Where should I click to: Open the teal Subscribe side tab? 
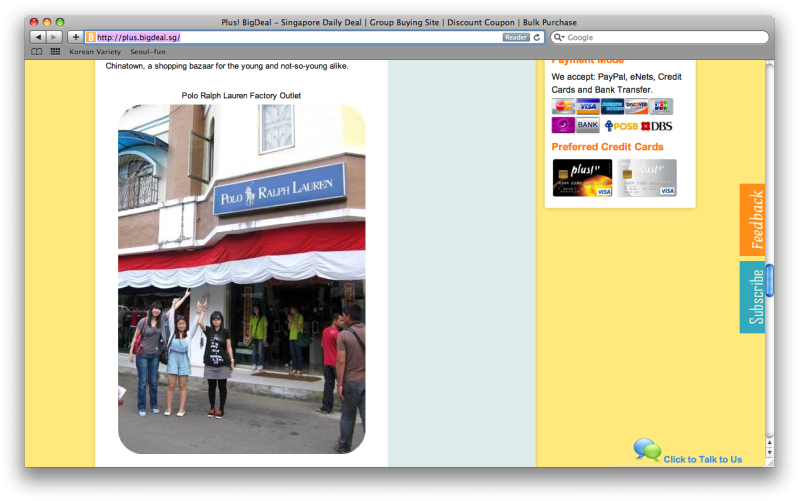(x=752, y=297)
